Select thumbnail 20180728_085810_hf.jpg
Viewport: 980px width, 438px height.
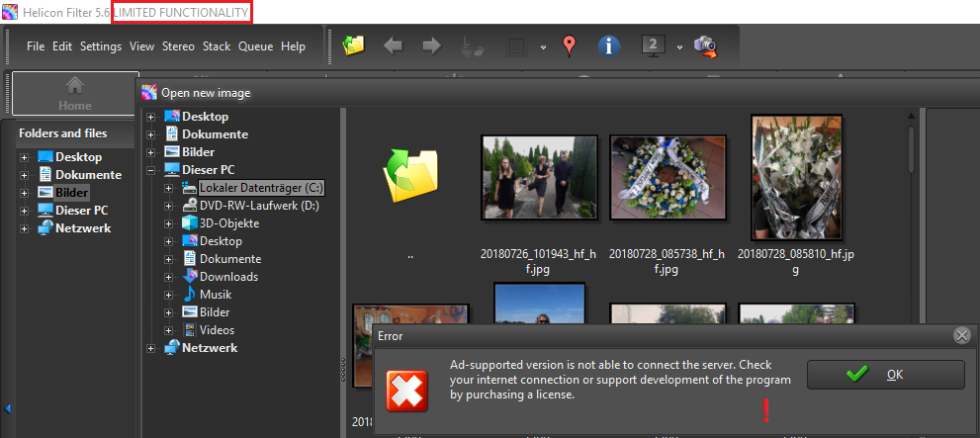tap(796, 177)
